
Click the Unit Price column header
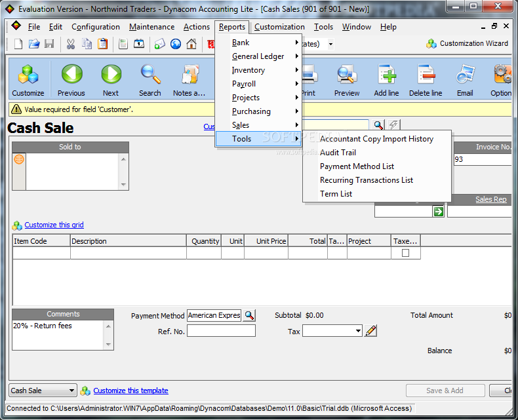pos(266,241)
